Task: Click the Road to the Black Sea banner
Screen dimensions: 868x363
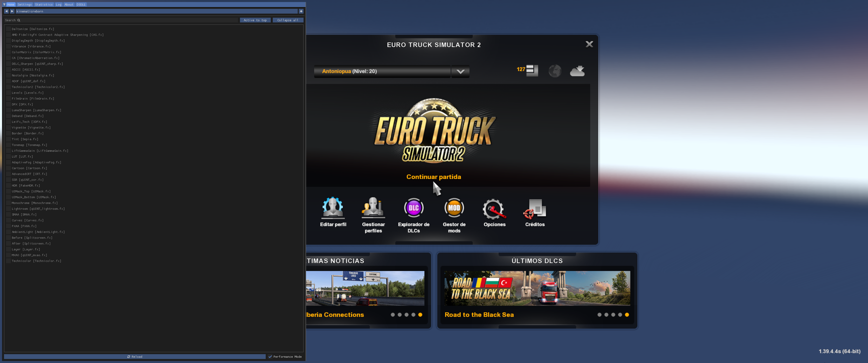Action: point(537,288)
